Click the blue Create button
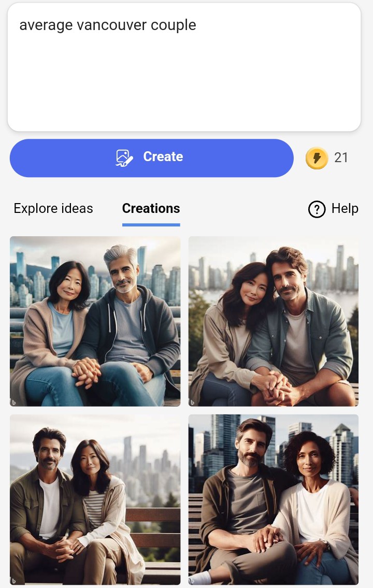The height and width of the screenshot is (588, 373). pyautogui.click(x=151, y=158)
